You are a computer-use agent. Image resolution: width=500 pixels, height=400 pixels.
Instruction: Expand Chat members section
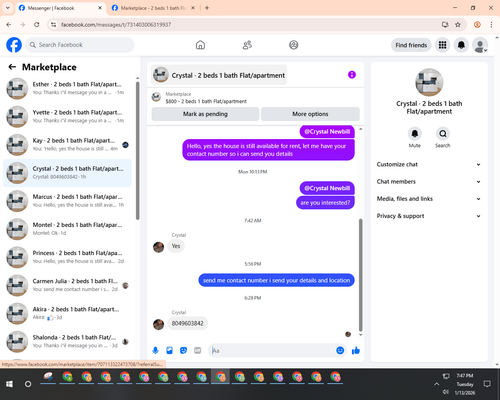coord(429,182)
